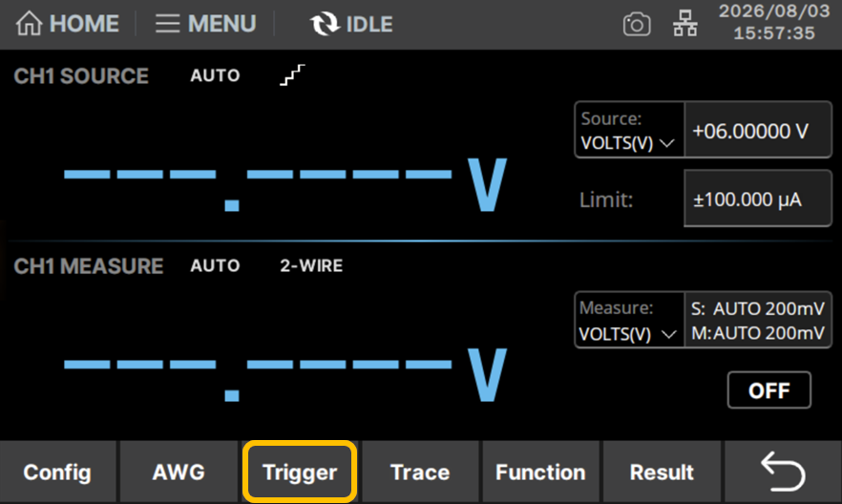The width and height of the screenshot is (842, 504).
Task: Open the Config softkey
Action: pyautogui.click(x=57, y=472)
